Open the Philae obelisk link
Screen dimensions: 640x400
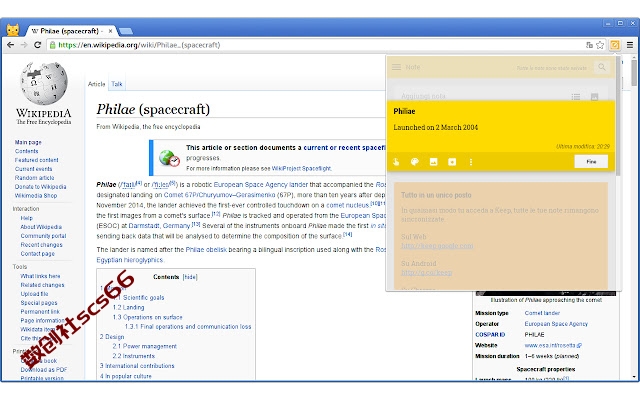206,249
